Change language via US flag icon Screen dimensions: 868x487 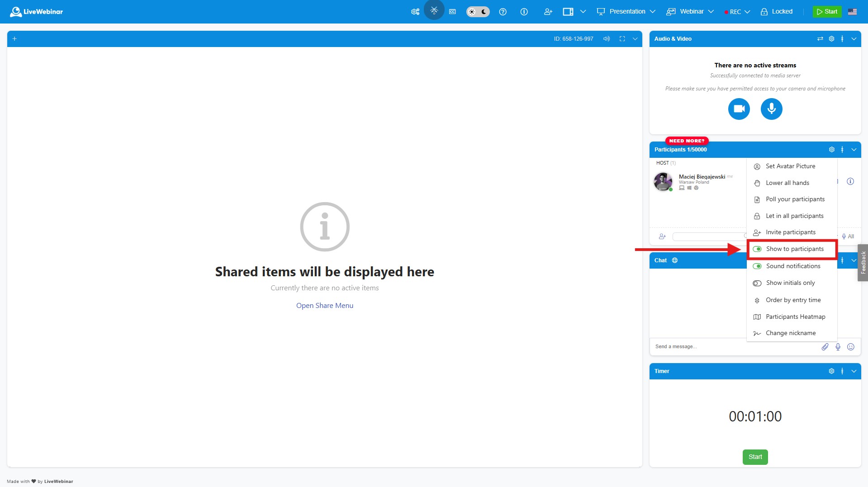(x=852, y=12)
